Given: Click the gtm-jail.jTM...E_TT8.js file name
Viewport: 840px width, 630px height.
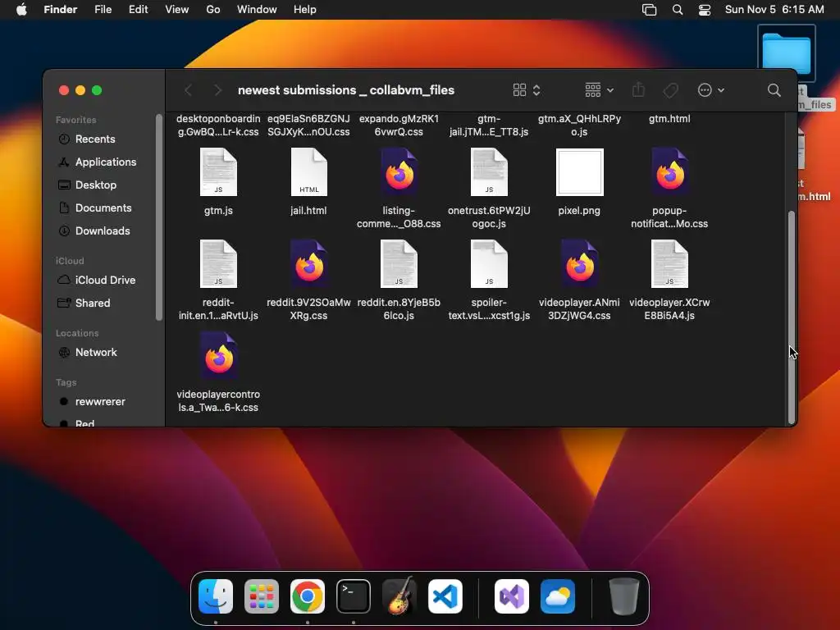Looking at the screenshot, I should [x=489, y=126].
